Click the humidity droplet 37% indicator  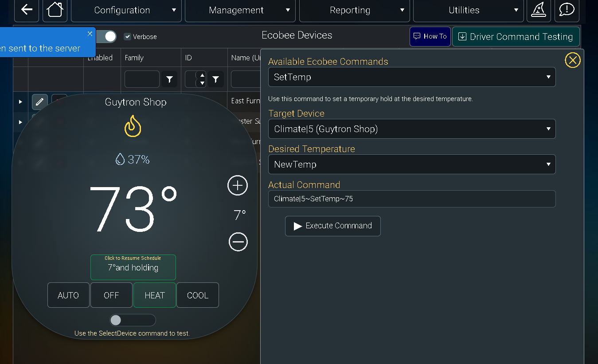132,159
